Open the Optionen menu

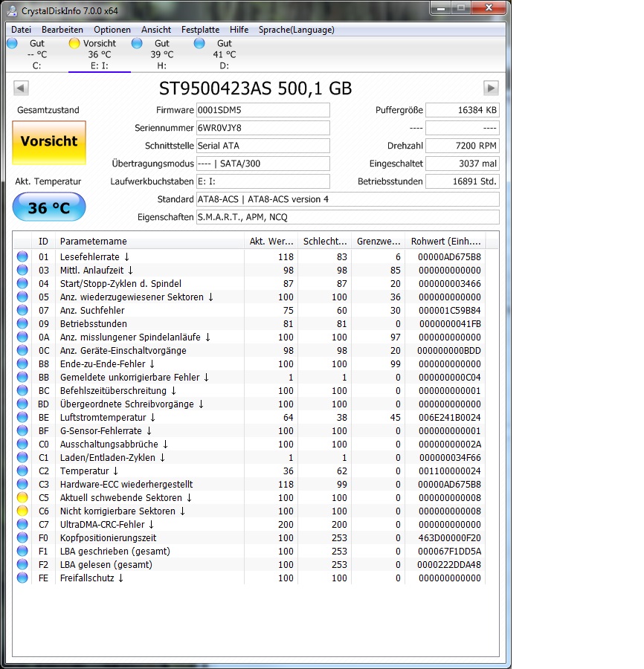(x=112, y=30)
